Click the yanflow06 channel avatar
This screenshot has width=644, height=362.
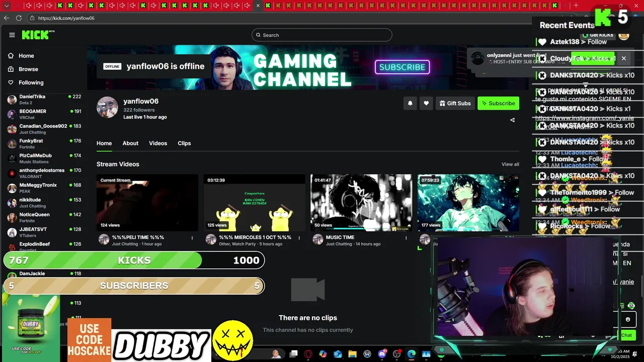(x=107, y=107)
